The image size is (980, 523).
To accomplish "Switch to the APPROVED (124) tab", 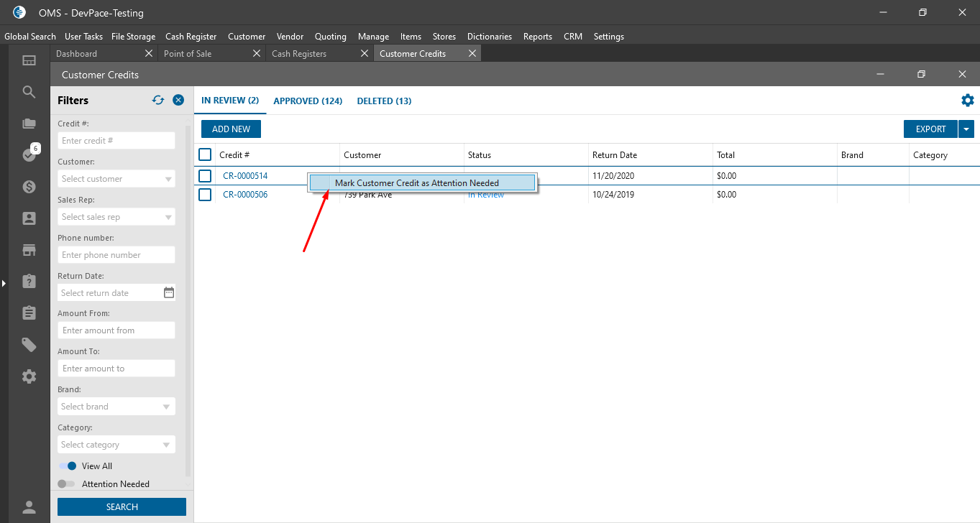I will 308,101.
